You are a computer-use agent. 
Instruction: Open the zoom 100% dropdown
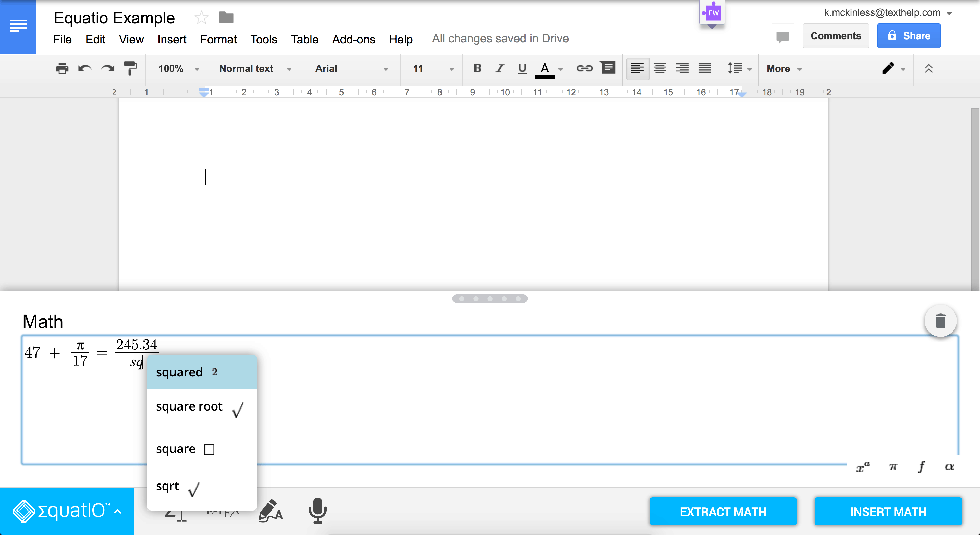tap(178, 69)
